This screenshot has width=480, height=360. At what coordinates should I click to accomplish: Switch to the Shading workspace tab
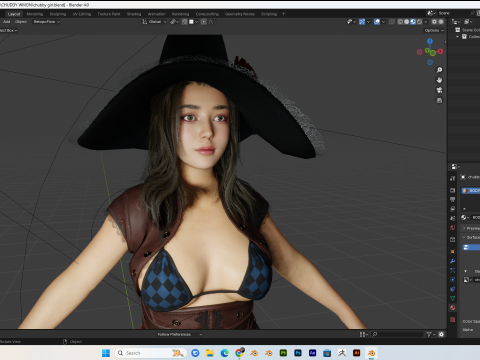[x=134, y=14]
